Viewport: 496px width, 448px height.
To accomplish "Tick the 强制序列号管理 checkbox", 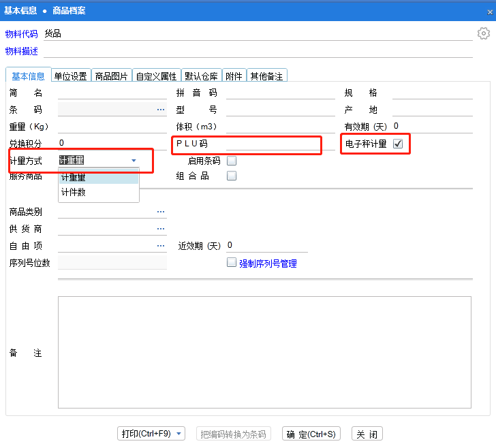I will (x=232, y=263).
